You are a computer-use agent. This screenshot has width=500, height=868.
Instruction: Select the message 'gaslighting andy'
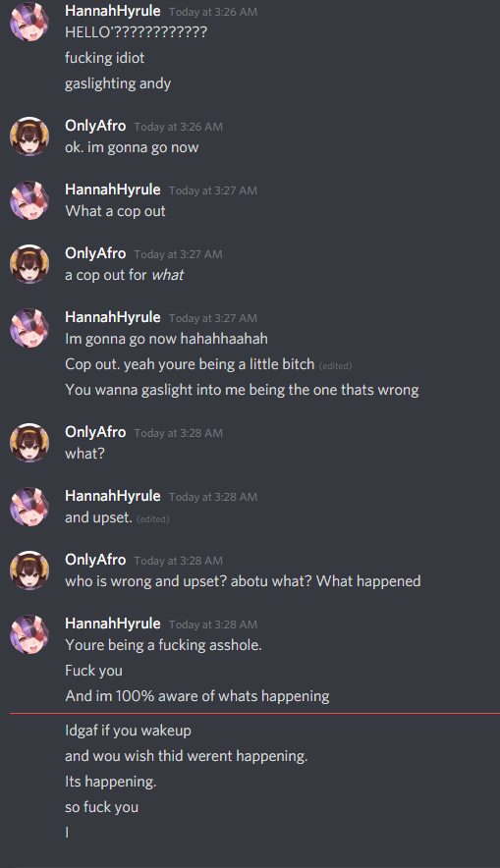tap(118, 83)
